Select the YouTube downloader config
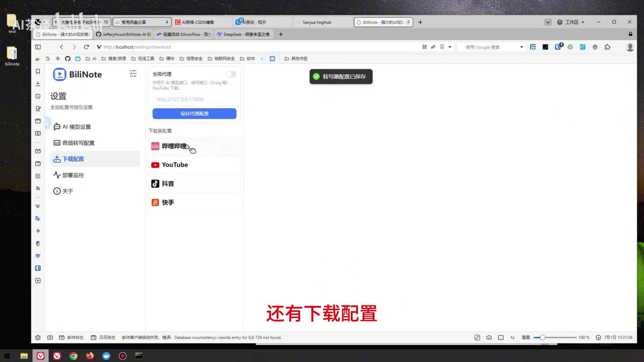This screenshot has height=362, width=644. coord(195,165)
